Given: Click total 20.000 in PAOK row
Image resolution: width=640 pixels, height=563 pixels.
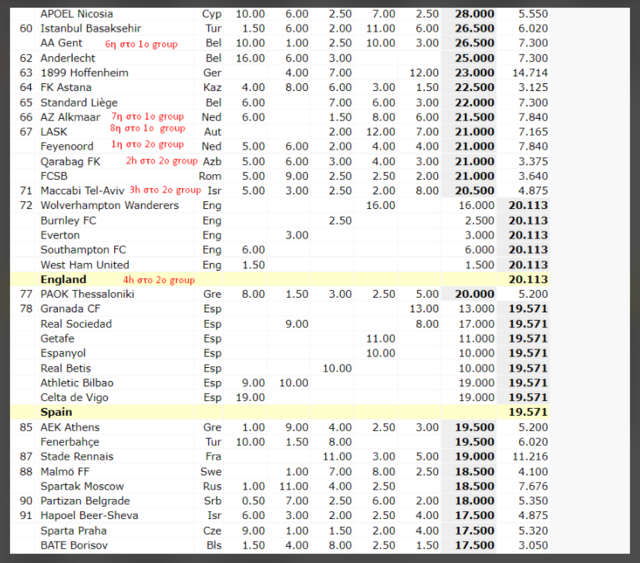Looking at the screenshot, I should [x=474, y=294].
